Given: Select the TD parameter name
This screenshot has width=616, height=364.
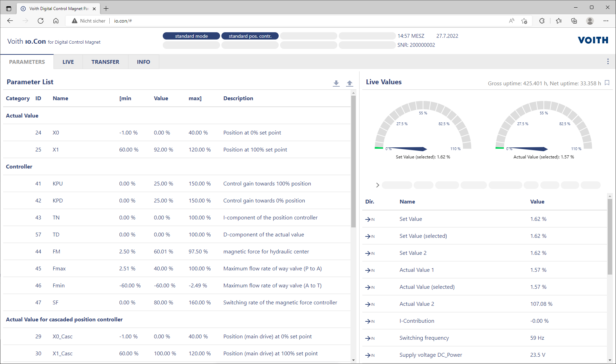Looking at the screenshot, I should point(56,235).
